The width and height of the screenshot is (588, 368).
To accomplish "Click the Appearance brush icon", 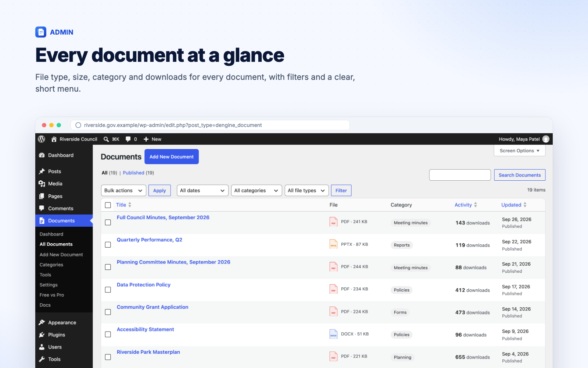I will tap(42, 323).
